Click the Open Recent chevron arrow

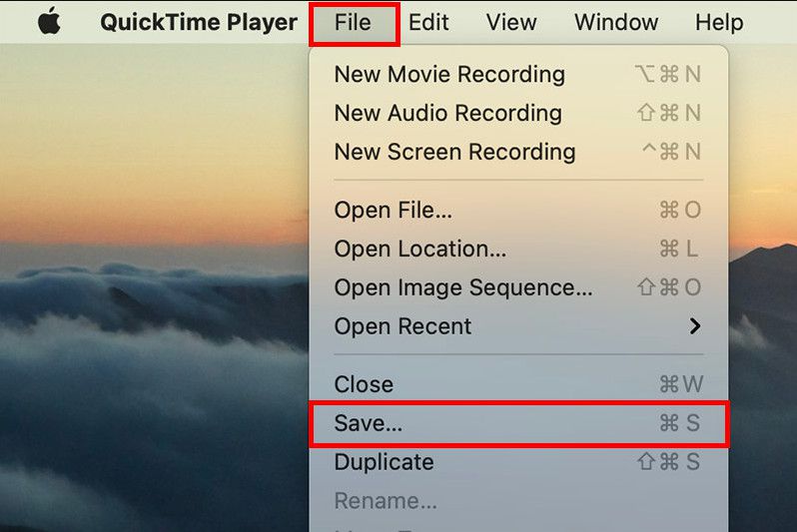pos(695,326)
